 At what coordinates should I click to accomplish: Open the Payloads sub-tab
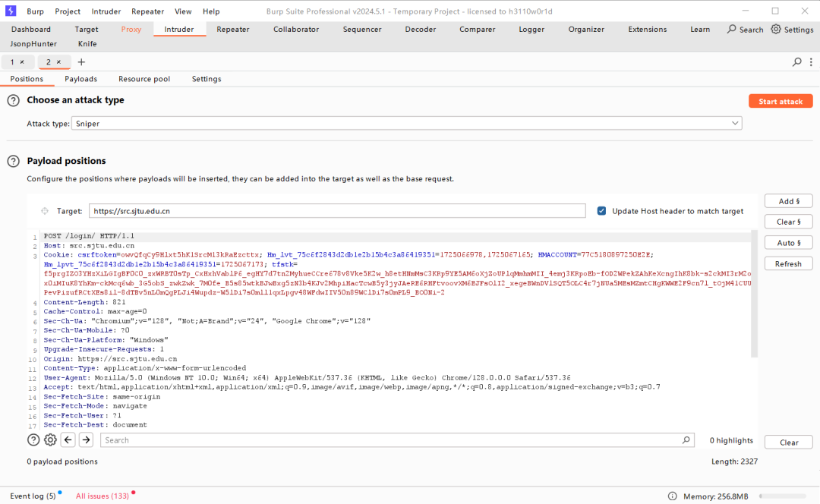click(x=81, y=79)
